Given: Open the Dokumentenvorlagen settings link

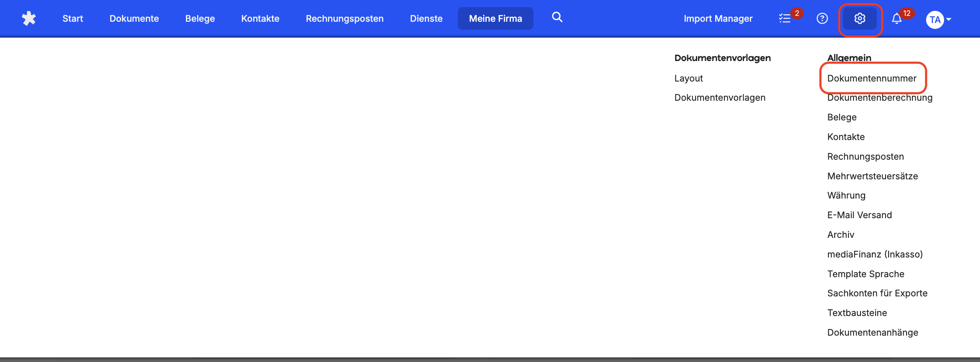Looking at the screenshot, I should tap(720, 97).
